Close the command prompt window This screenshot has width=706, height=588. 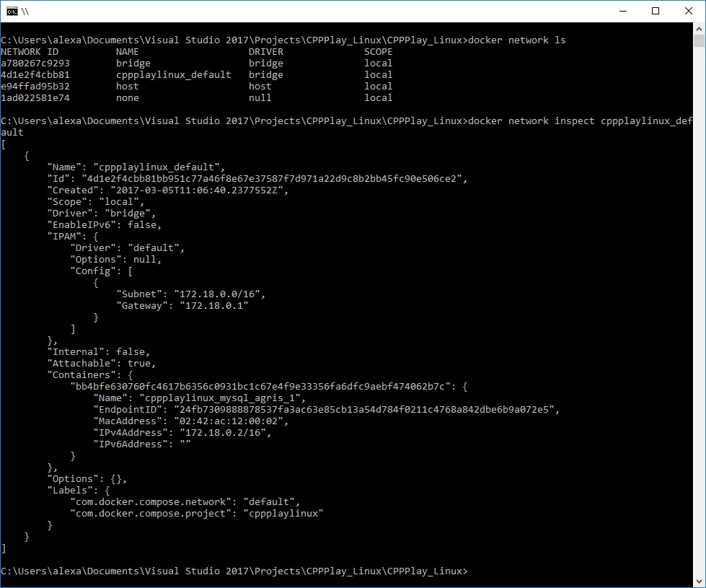(689, 12)
